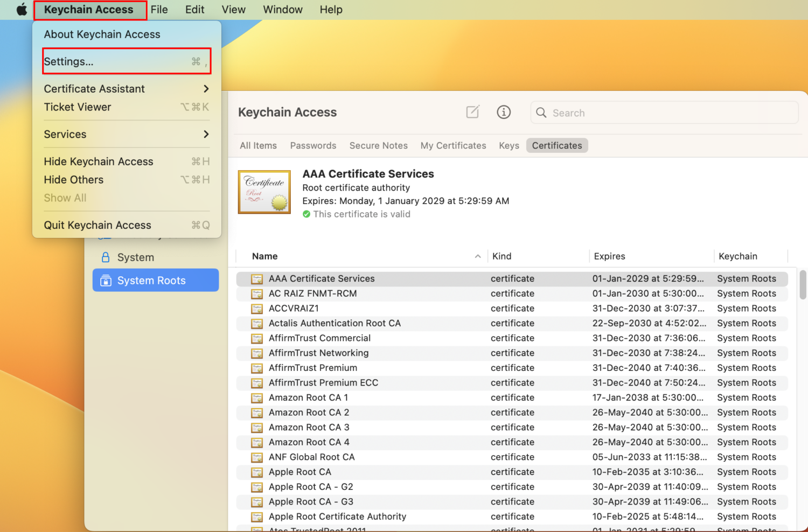
Task: Expand the Certificate Assistant submenu
Action: point(127,89)
